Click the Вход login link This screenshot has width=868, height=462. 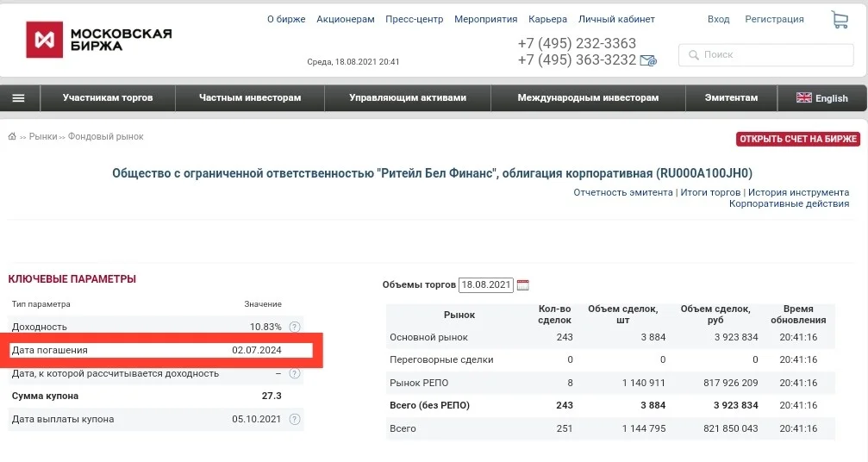pyautogui.click(x=718, y=19)
